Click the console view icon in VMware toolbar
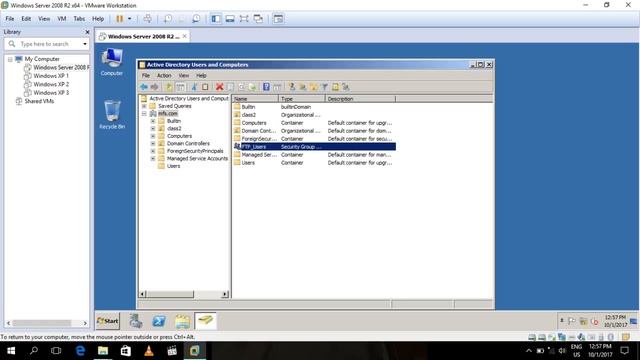This screenshot has width=640, height=360. pyautogui.click(x=278, y=19)
